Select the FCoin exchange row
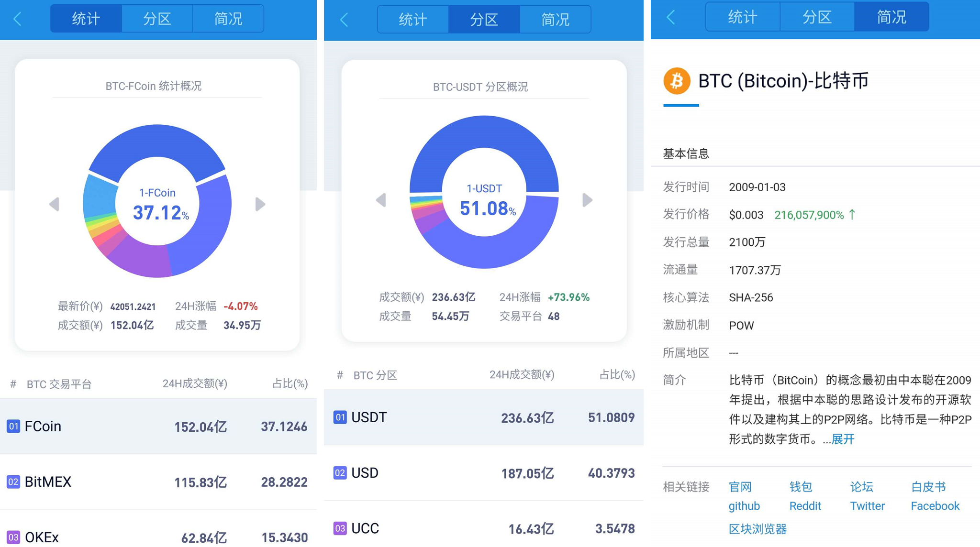The image size is (980, 547). click(158, 426)
